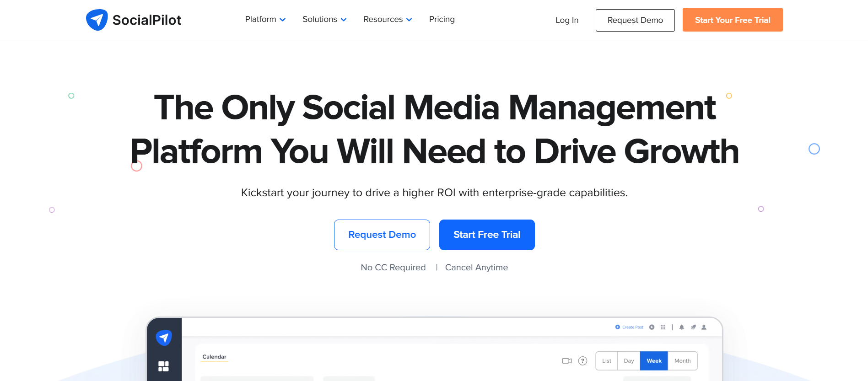This screenshot has height=381, width=868.
Task: Select the List view option
Action: [607, 361]
